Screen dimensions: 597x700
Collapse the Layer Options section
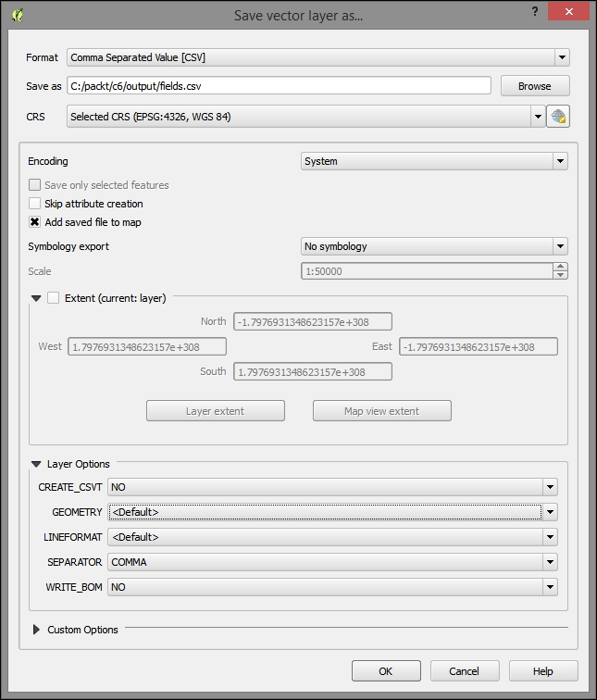click(x=36, y=464)
